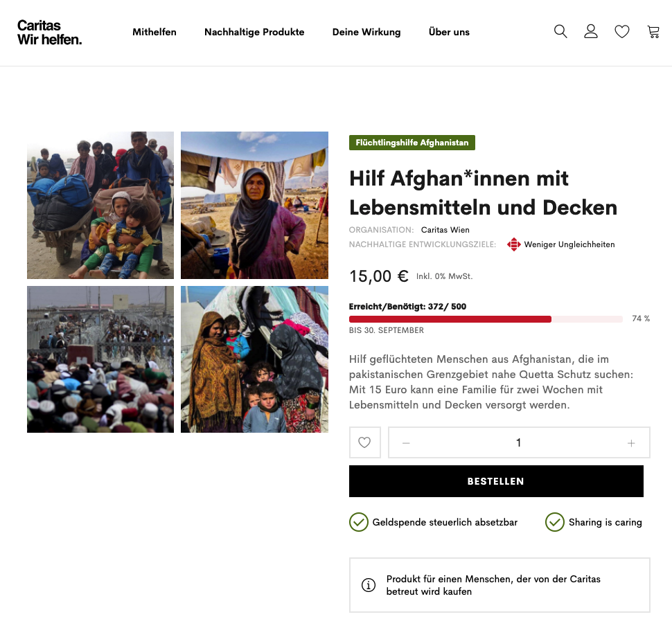Open the wishlist heart in header
This screenshot has height=628, width=672.
click(622, 31)
